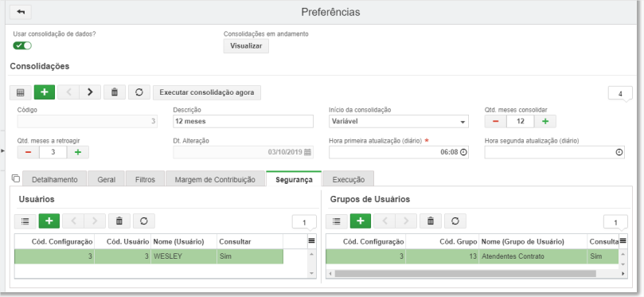Add a new consolidação with green plus
644x297 pixels.
point(45,92)
